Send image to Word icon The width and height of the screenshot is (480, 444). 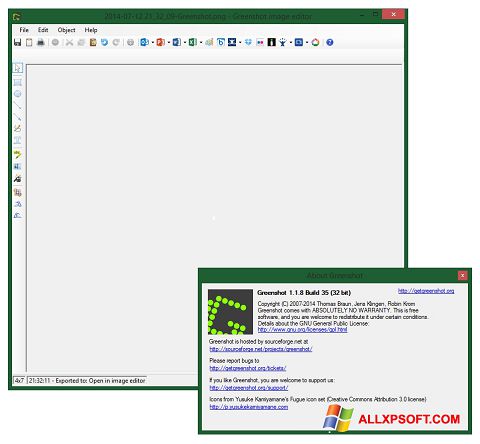point(176,42)
